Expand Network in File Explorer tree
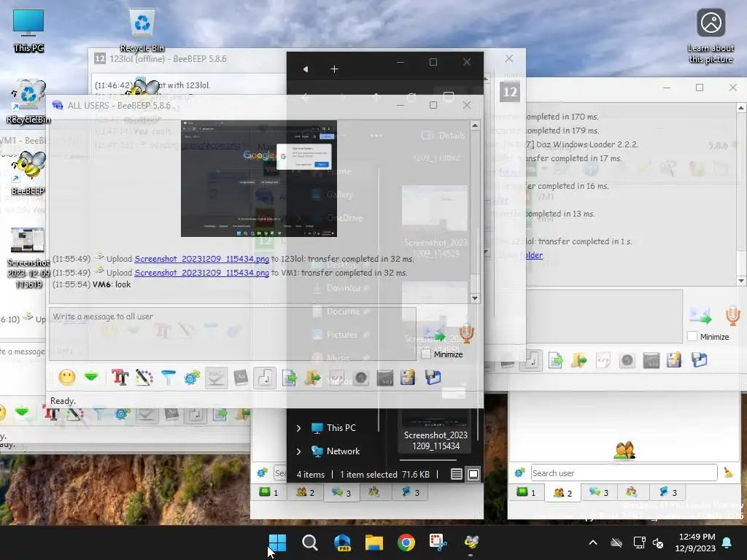The height and width of the screenshot is (560, 747). [x=298, y=451]
